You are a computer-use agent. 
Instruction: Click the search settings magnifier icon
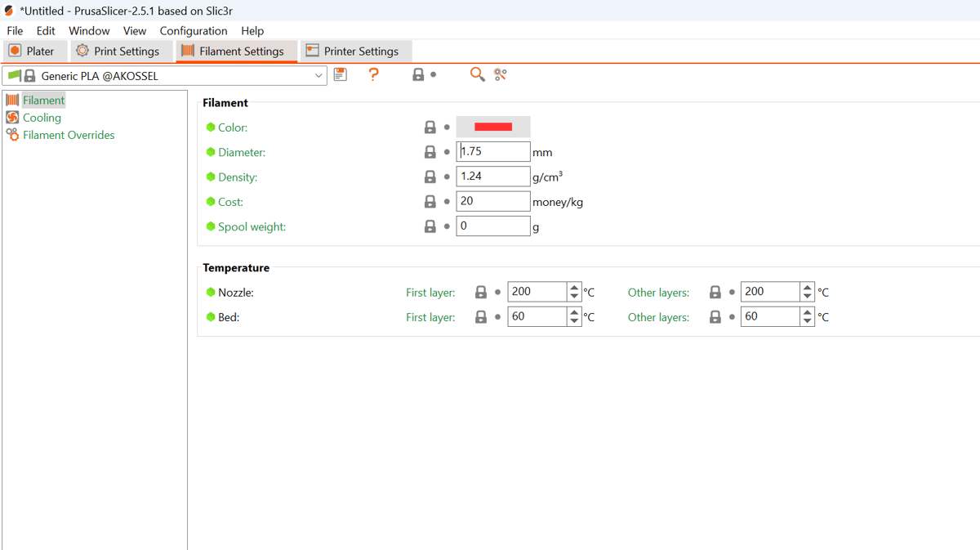[477, 74]
